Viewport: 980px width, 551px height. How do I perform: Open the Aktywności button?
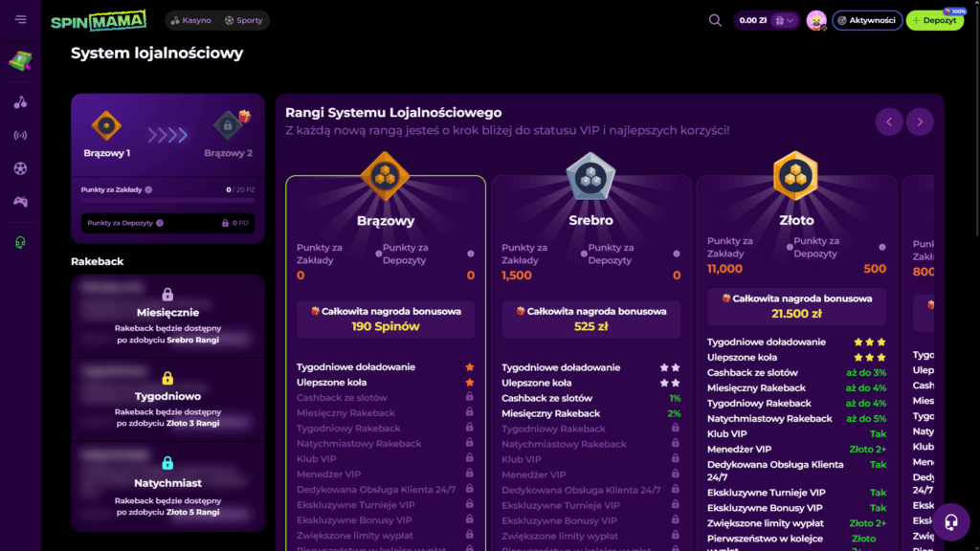point(866,20)
